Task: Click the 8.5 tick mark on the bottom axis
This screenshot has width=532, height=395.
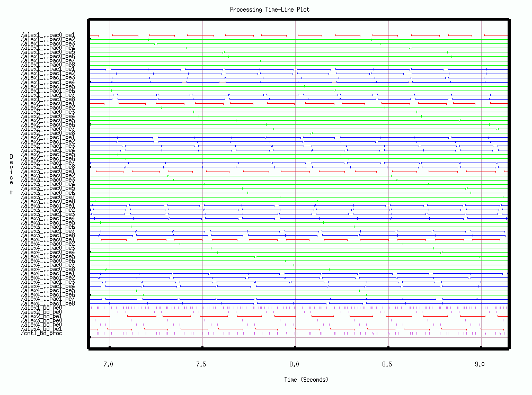Action: (388, 347)
